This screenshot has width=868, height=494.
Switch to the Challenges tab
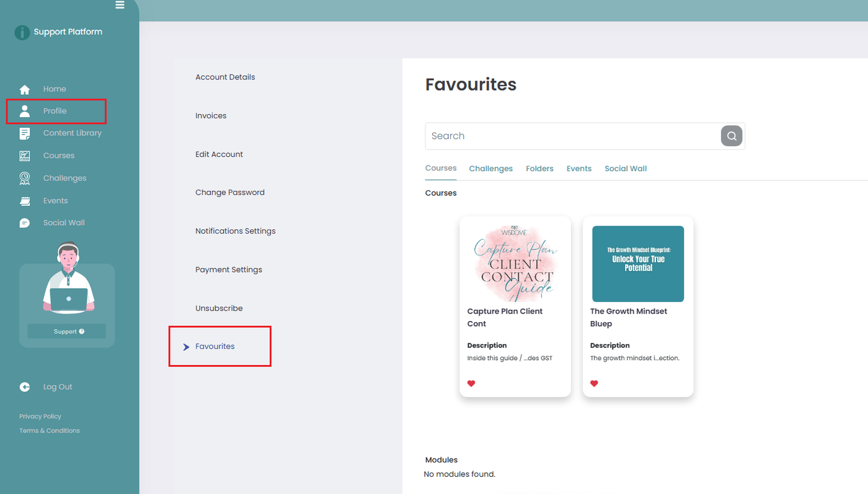pos(491,169)
